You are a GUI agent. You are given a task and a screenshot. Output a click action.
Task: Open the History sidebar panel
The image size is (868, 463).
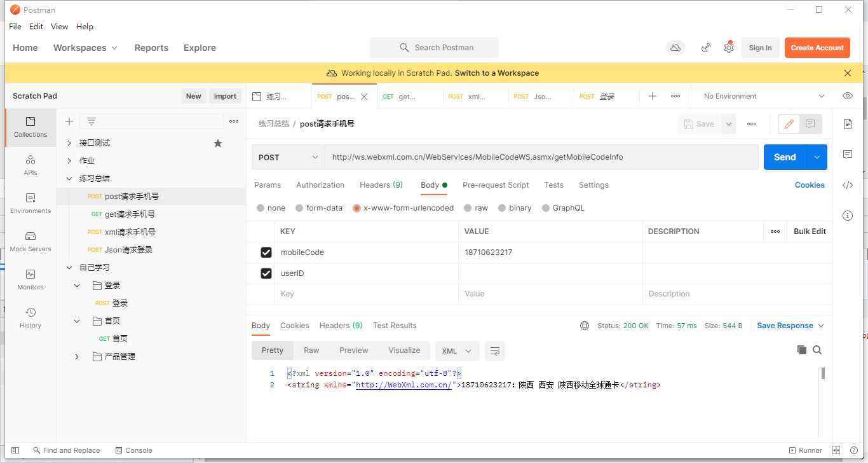31,317
